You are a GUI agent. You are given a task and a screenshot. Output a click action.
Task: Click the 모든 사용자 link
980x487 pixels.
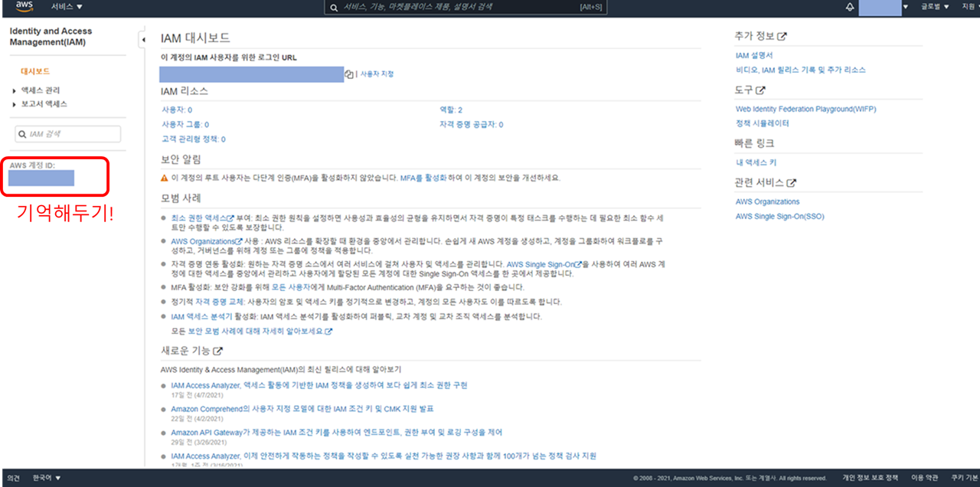289,287
